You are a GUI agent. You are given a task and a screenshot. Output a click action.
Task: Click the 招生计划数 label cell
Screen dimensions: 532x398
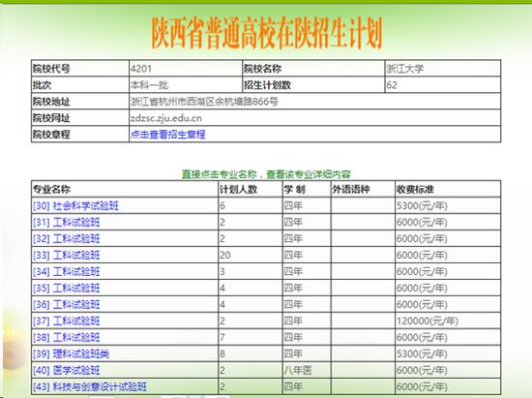tap(313, 85)
